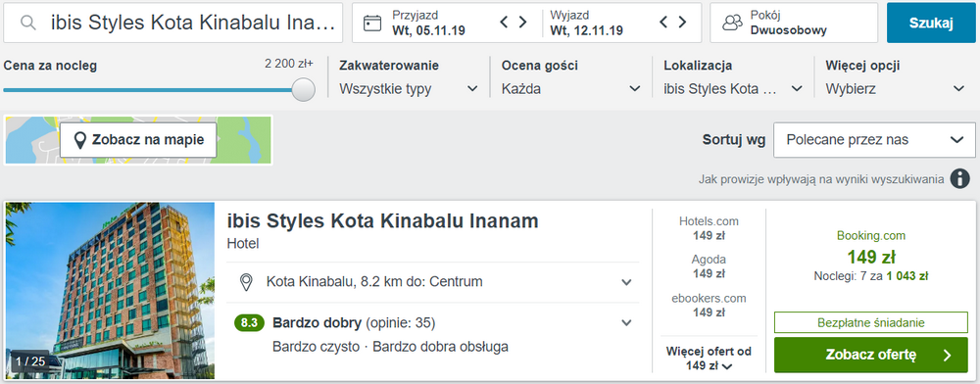Click the guests room type icon
The width and height of the screenshot is (980, 384).
(x=732, y=24)
